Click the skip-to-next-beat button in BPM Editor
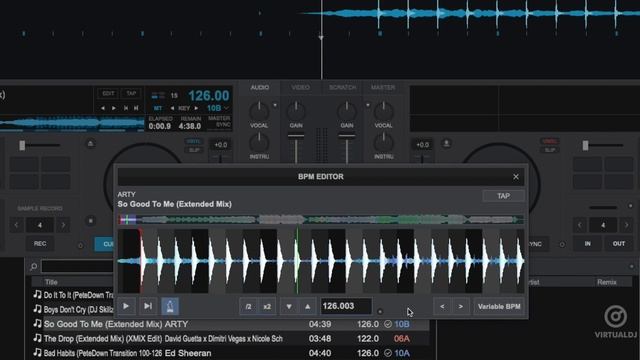Image resolution: width=640 pixels, height=360 pixels. [x=148, y=306]
